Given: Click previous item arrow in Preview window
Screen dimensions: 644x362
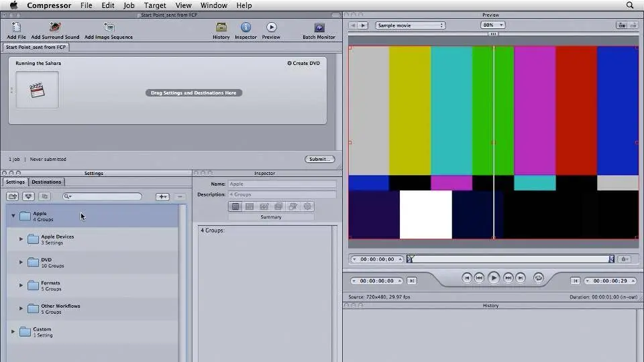Looking at the screenshot, I should tap(353, 25).
